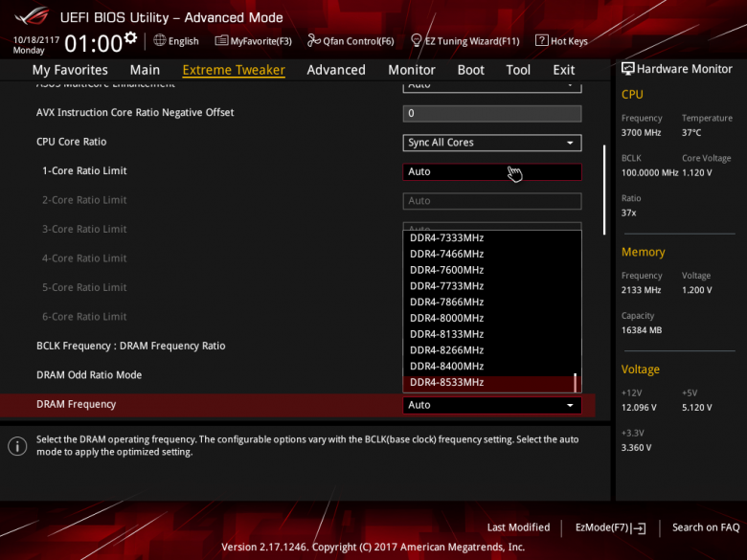
Task: Expand the CPU Core Ratio dropdown
Action: pyautogui.click(x=492, y=143)
